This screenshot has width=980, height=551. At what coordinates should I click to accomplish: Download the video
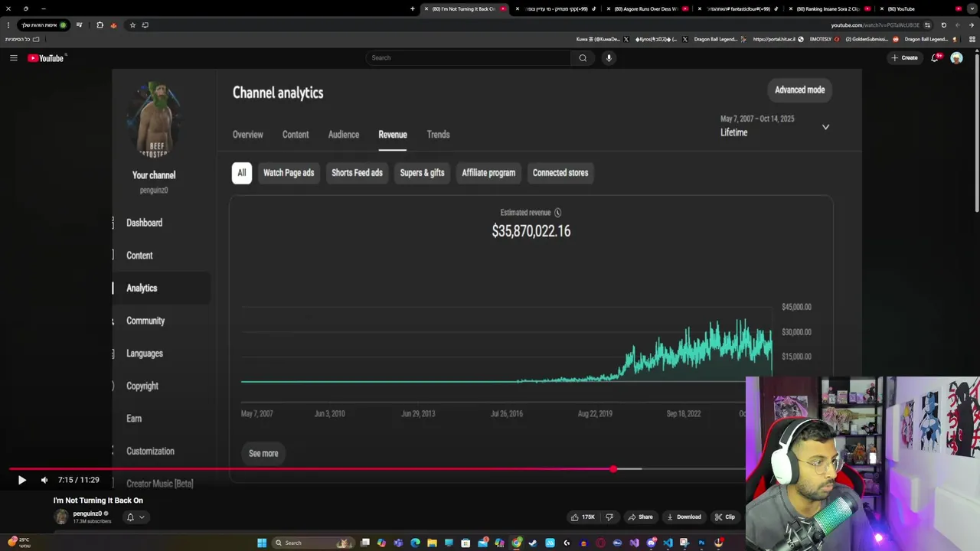click(683, 517)
